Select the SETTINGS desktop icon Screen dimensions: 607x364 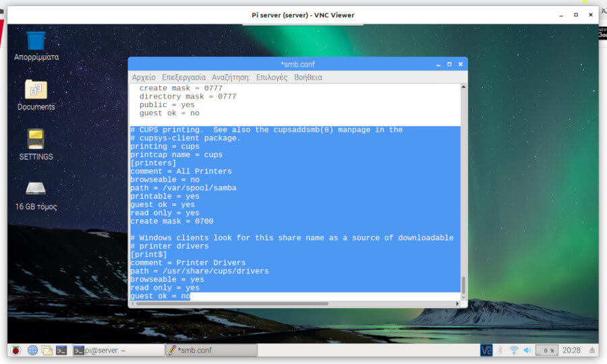[x=36, y=145]
